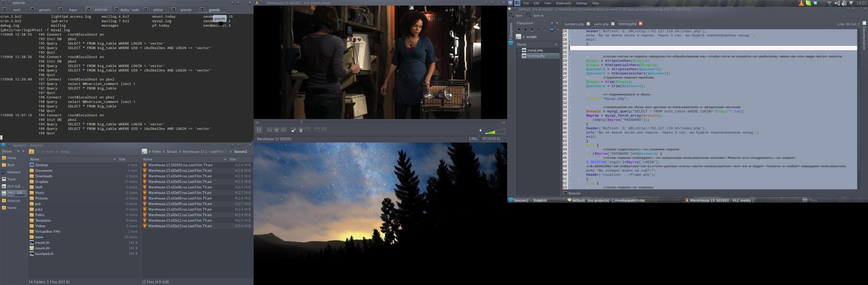Go to home folder in Filesystem panel
Viewport: 868px width, 285px height.
532,29
